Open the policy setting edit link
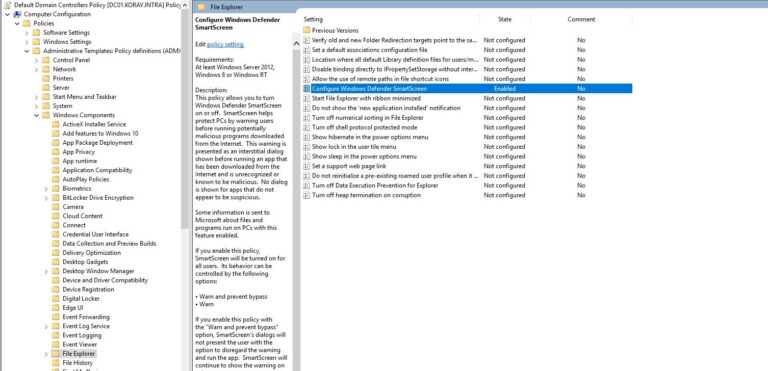Screen dimensions: 768x371 [x=225, y=44]
